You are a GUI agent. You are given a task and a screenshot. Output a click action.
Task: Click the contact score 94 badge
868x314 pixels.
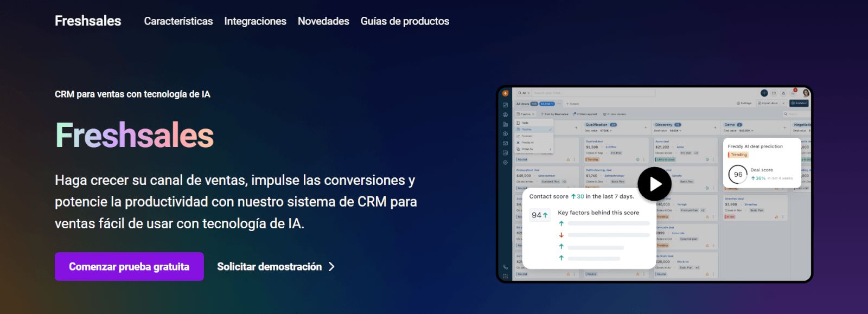point(540,215)
